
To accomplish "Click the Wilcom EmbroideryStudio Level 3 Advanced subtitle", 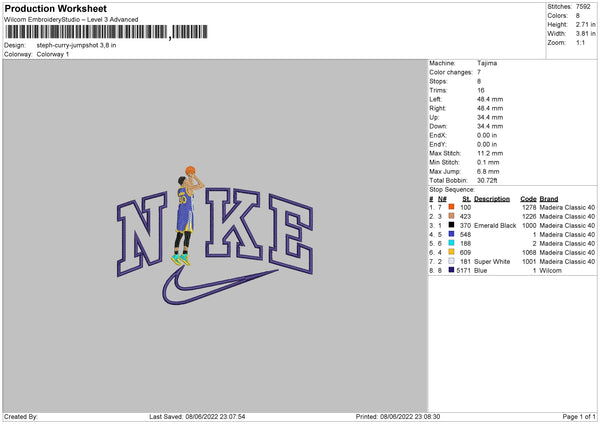I will coord(71,20).
